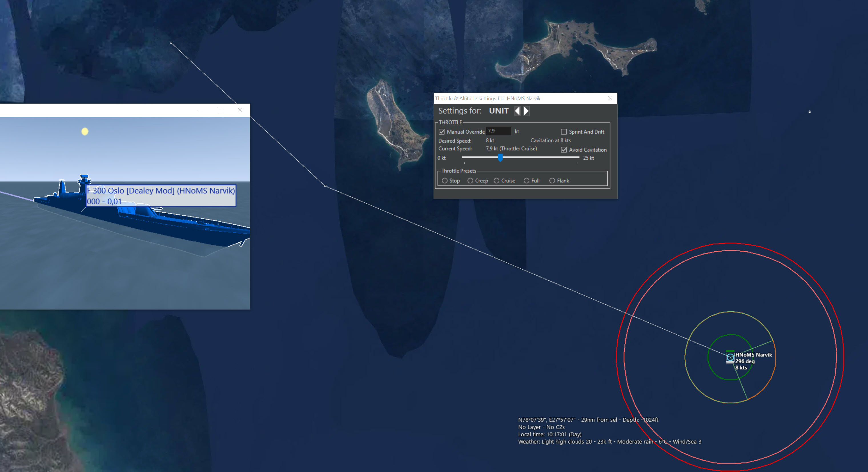Switch throttle to Flank preset
868x472 pixels.
552,180
